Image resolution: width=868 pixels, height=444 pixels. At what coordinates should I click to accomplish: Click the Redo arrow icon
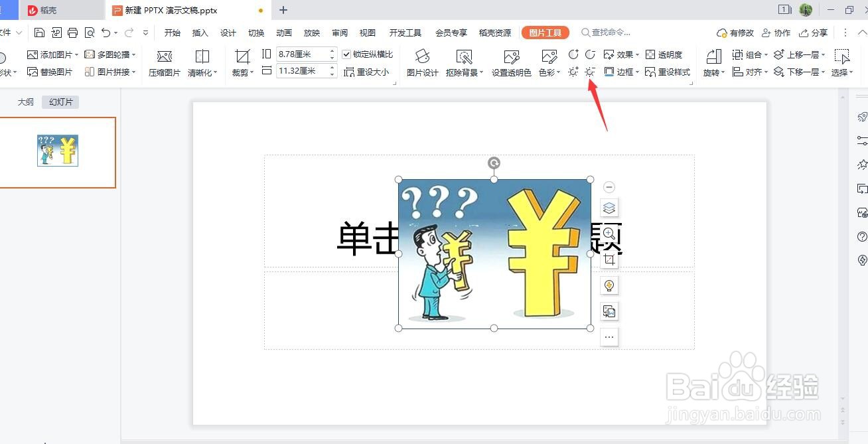click(129, 33)
